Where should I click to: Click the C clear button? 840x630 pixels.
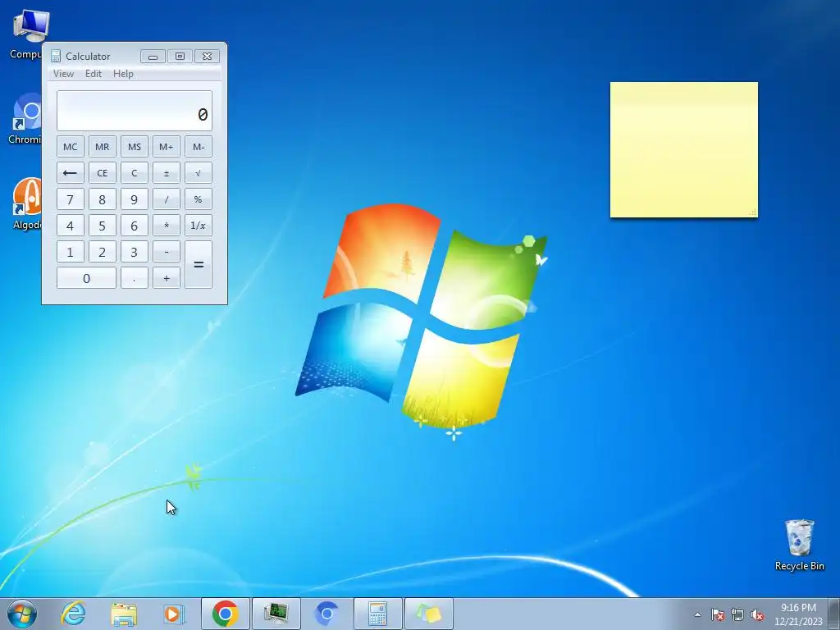[x=134, y=173]
